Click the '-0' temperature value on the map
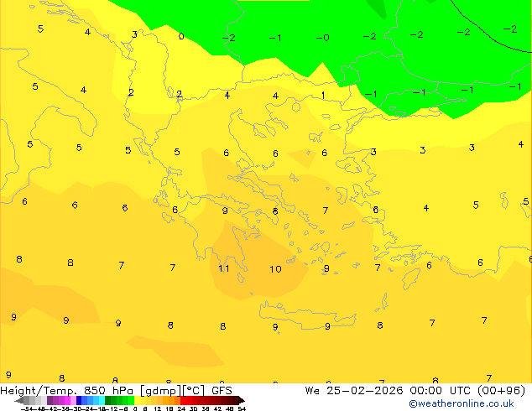Viewport: 532px width, 411px height. [x=323, y=38]
